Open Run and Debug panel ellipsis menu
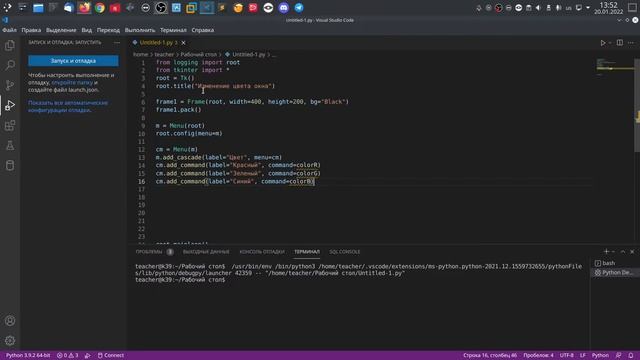Screen dimensions: 640x360 (117, 42)
